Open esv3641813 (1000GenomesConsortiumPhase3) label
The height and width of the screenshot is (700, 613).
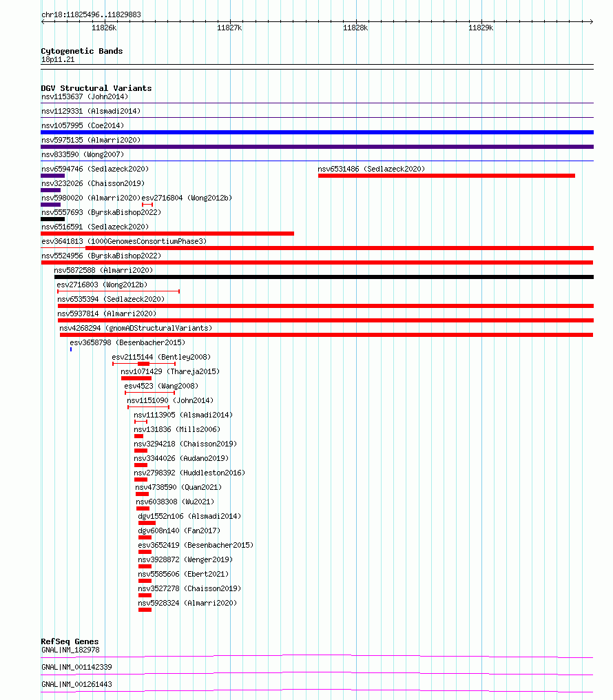(124, 241)
